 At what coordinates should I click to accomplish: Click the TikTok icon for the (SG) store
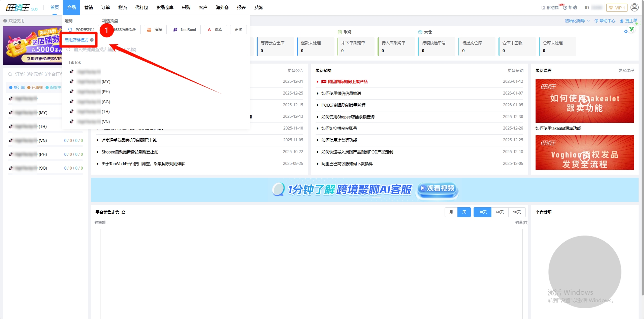tap(71, 102)
